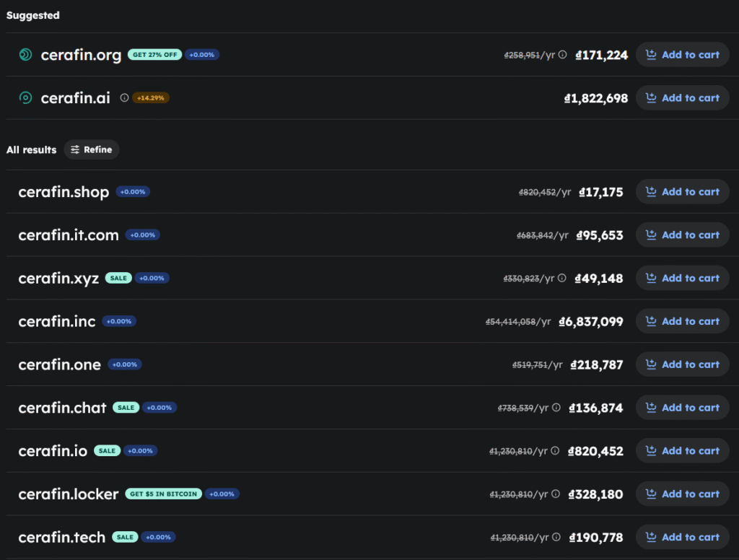Click the SALE badge on cerafin.xyz
This screenshot has height=560, width=739.
(118, 279)
